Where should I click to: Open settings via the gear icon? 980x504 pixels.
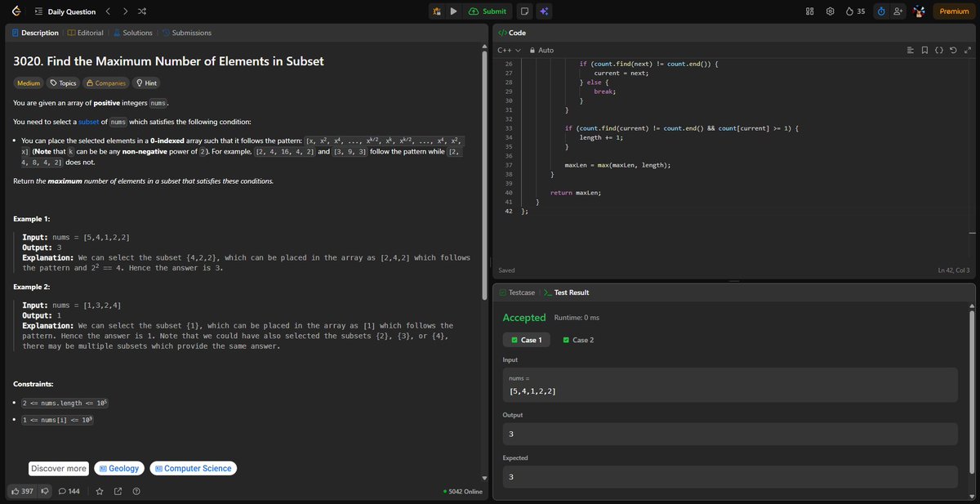[x=830, y=11]
